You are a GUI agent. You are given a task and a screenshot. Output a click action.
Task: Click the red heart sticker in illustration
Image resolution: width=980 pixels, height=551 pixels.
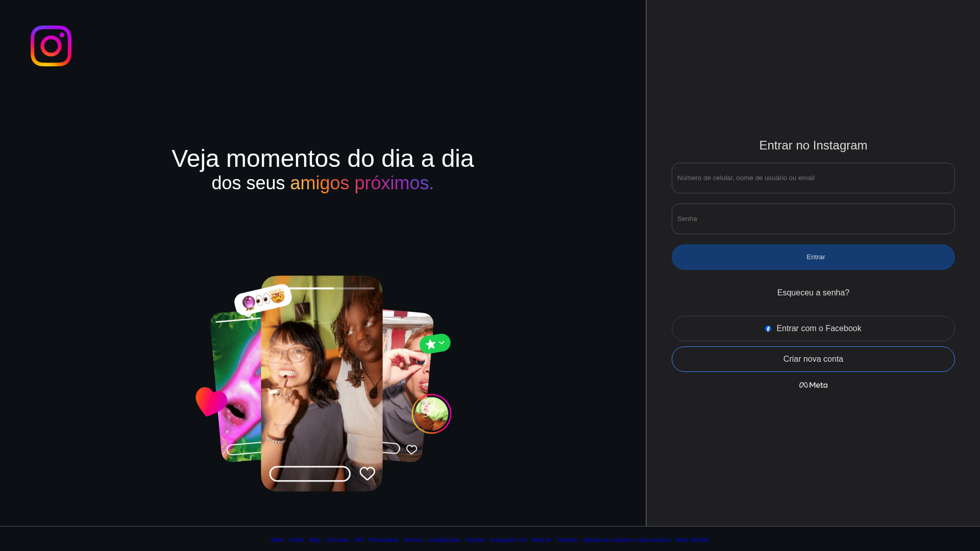(x=211, y=401)
